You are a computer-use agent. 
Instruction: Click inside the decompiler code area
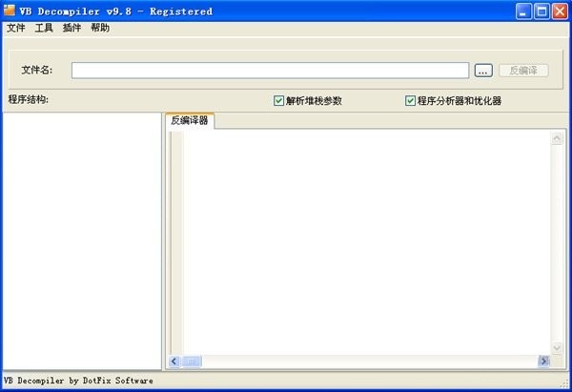pyautogui.click(x=367, y=242)
